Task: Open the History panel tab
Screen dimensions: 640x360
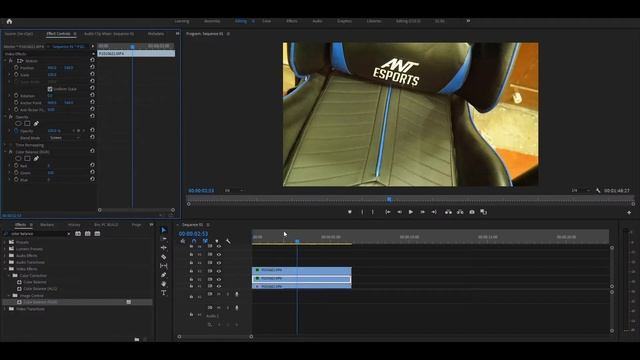Action: point(74,225)
